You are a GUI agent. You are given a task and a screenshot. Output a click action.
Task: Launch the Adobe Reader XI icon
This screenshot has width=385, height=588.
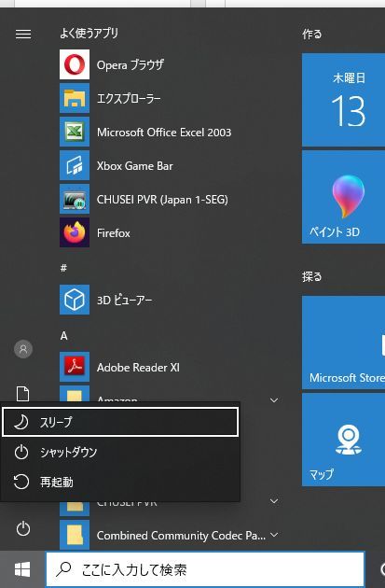(x=75, y=367)
